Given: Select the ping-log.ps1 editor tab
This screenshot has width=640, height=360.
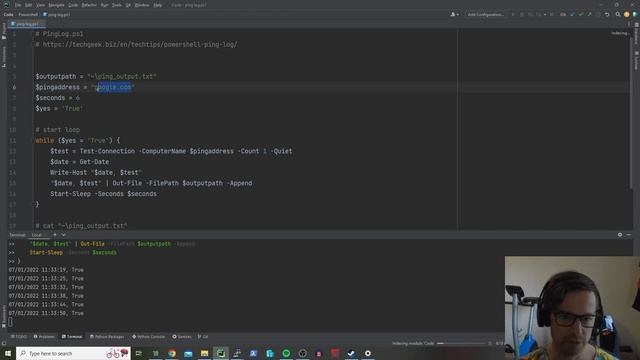Looking at the screenshot, I should tap(27, 24).
